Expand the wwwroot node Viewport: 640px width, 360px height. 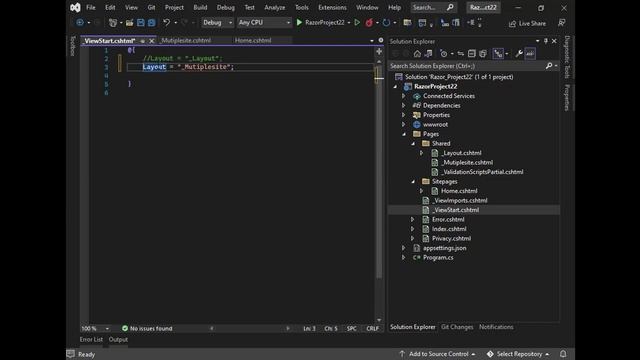[x=404, y=124]
